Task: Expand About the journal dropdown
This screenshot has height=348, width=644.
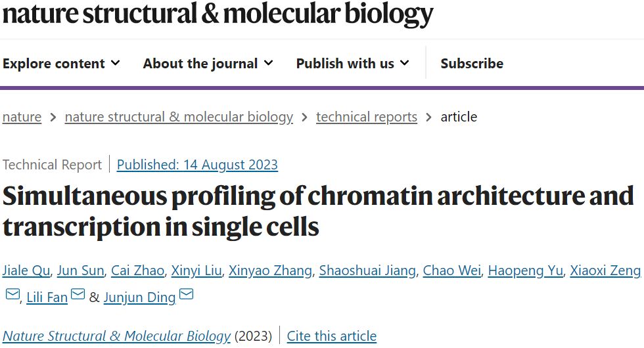Action: [x=208, y=64]
